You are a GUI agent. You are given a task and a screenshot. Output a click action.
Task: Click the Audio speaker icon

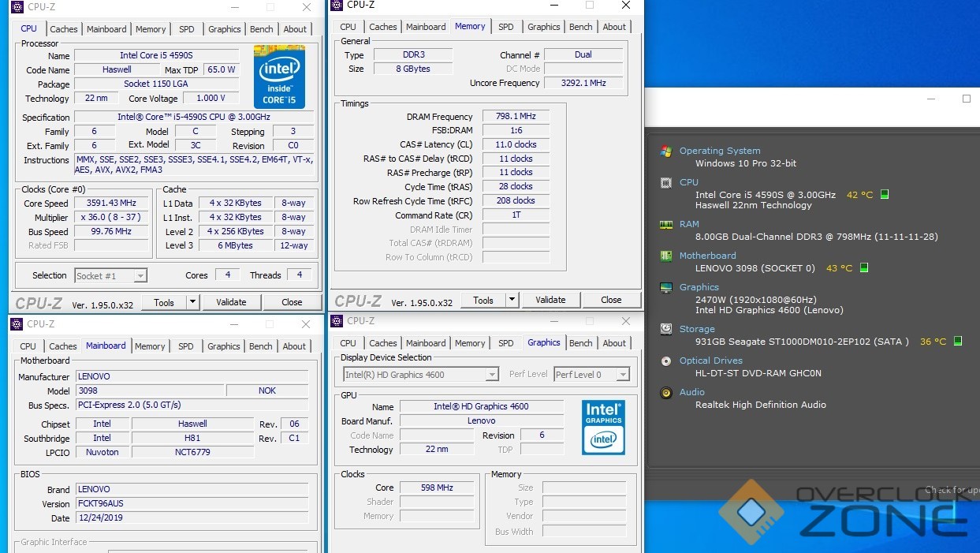[666, 392]
